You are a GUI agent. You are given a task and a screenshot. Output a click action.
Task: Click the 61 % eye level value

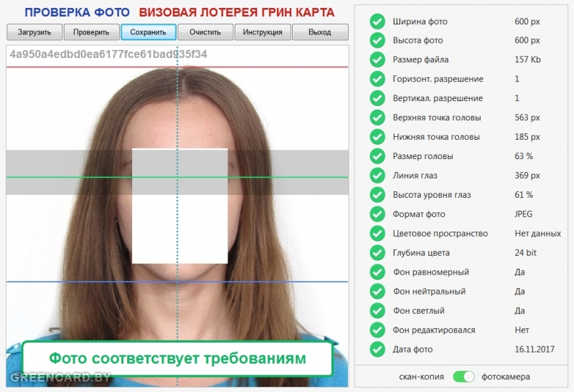click(x=524, y=195)
